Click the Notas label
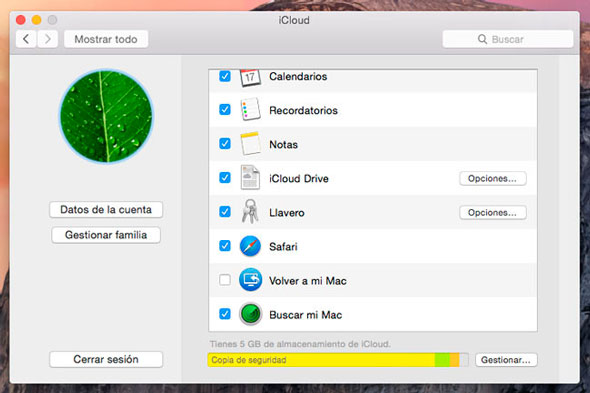 tap(283, 145)
